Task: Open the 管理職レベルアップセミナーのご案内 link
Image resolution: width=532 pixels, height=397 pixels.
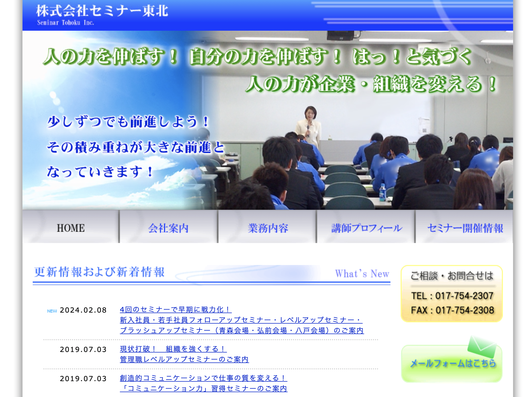Action: (x=184, y=359)
